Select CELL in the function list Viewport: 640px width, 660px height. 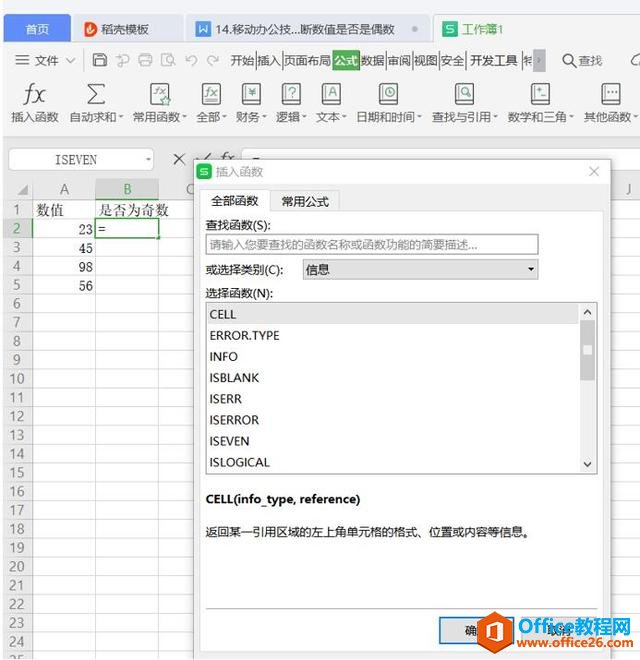pos(393,314)
